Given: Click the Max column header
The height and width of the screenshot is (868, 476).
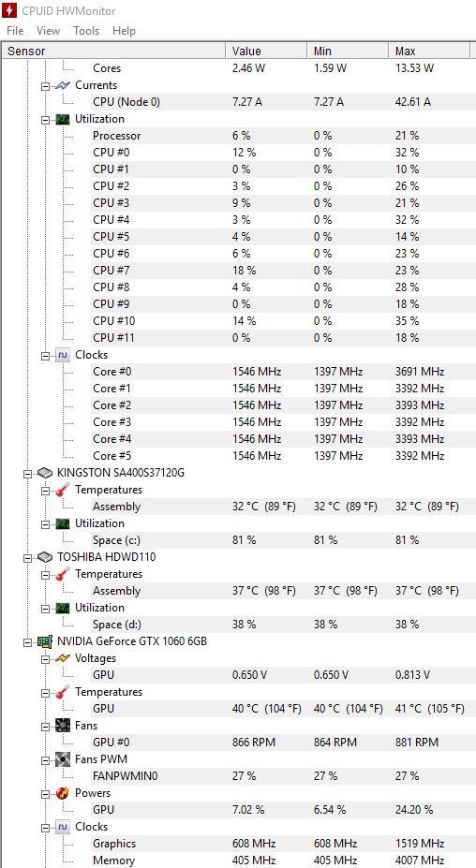Looking at the screenshot, I should pos(430,51).
